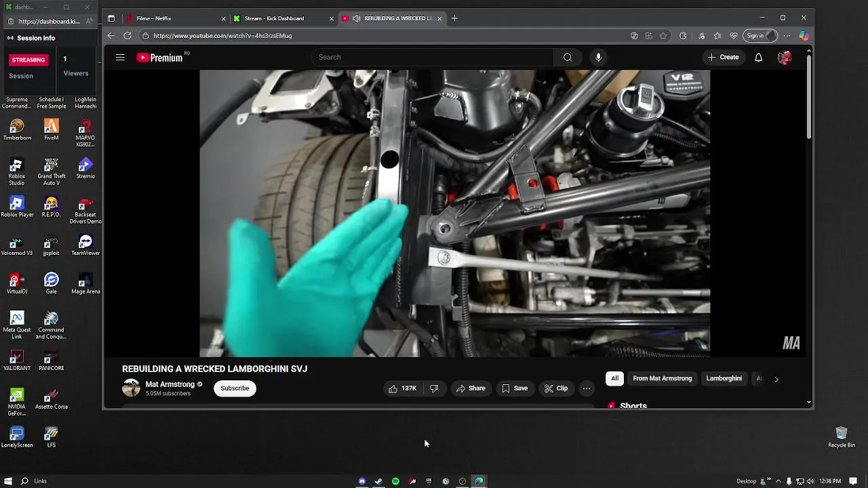
Task: Open Edge favorites list icon
Action: coord(717,36)
